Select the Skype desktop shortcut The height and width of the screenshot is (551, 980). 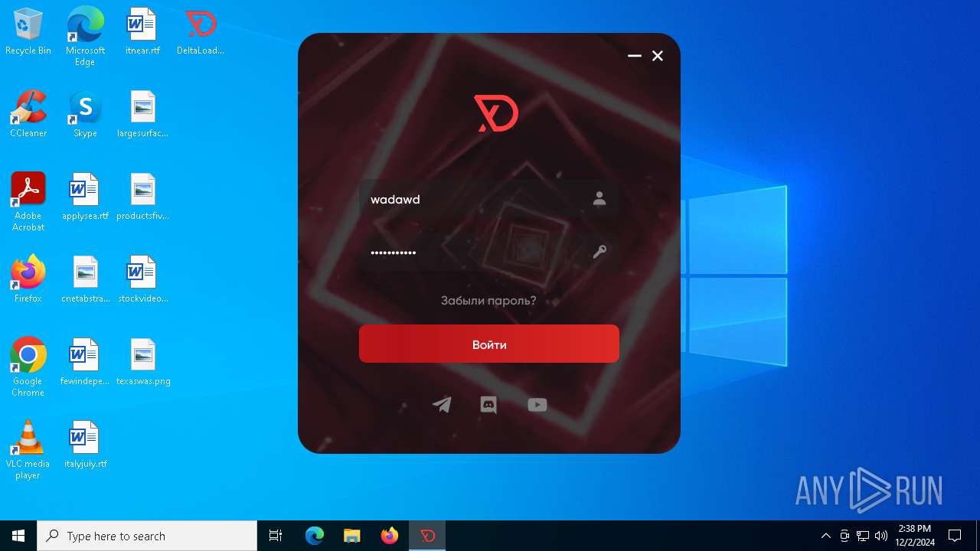coord(85,115)
